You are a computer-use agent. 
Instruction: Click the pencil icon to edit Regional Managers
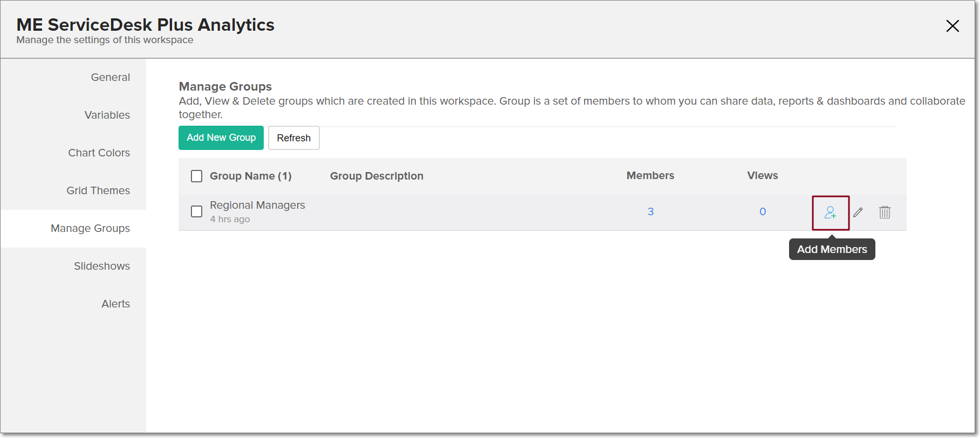(x=858, y=213)
